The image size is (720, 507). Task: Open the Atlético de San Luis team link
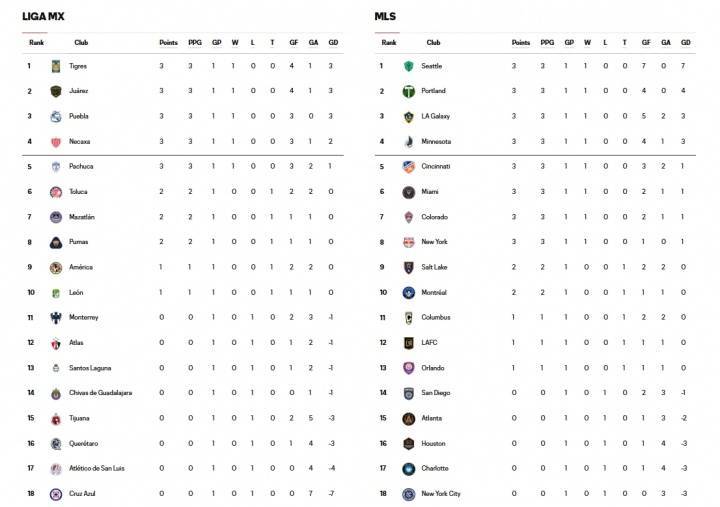tap(96, 468)
